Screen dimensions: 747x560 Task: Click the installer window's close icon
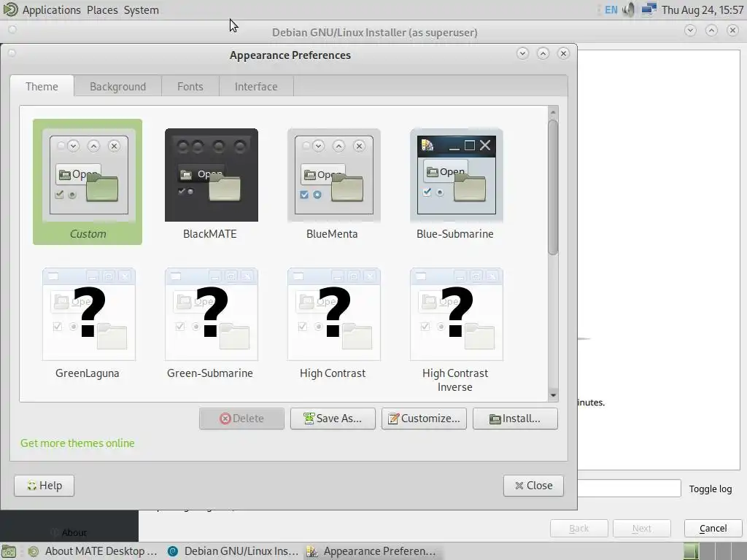732,31
